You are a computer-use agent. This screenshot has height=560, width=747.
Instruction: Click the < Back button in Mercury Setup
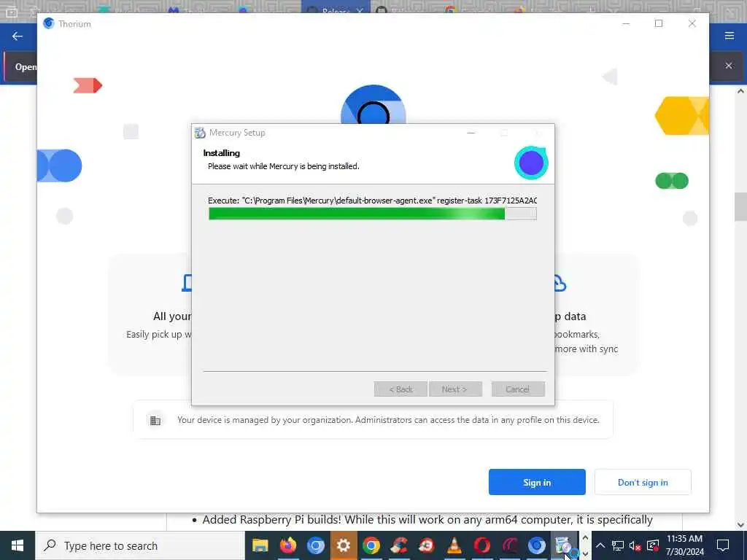(400, 389)
